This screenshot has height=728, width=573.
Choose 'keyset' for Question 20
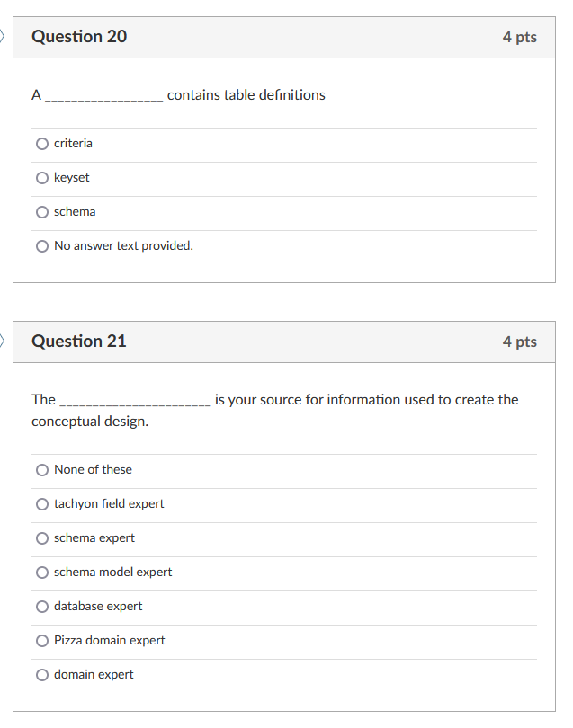(42, 178)
